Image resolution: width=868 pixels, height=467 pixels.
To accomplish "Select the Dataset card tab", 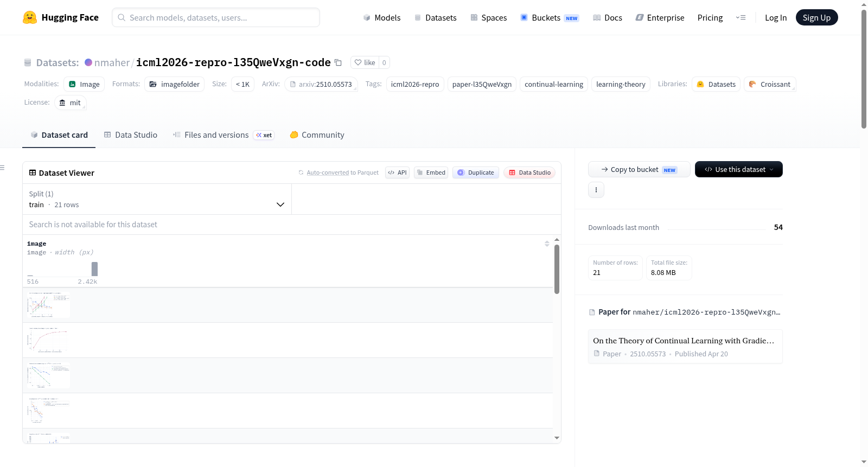I will click(59, 135).
